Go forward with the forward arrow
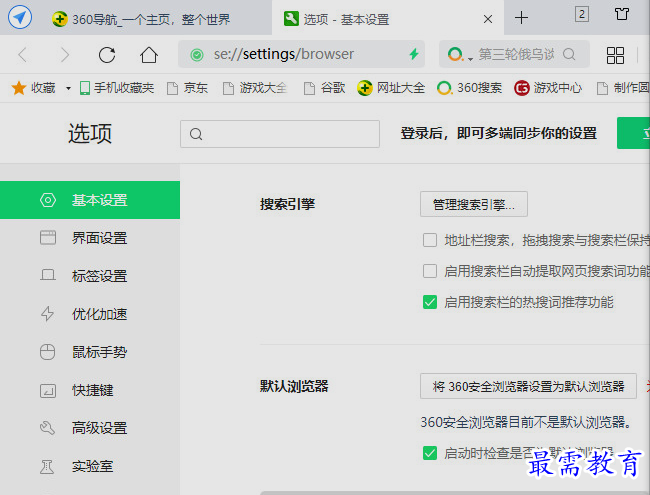This screenshot has width=650, height=495. point(65,55)
